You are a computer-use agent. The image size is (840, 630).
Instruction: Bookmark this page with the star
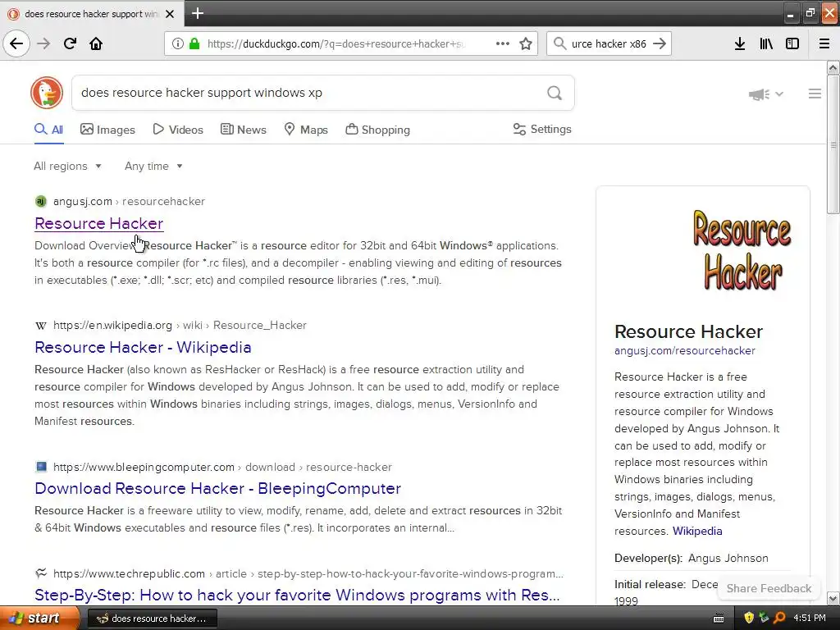coord(526,43)
